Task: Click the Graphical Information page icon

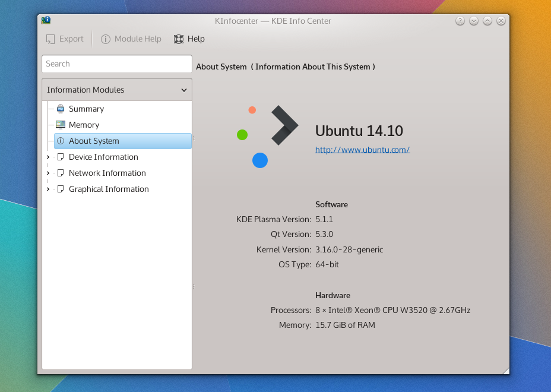Action: (61, 189)
